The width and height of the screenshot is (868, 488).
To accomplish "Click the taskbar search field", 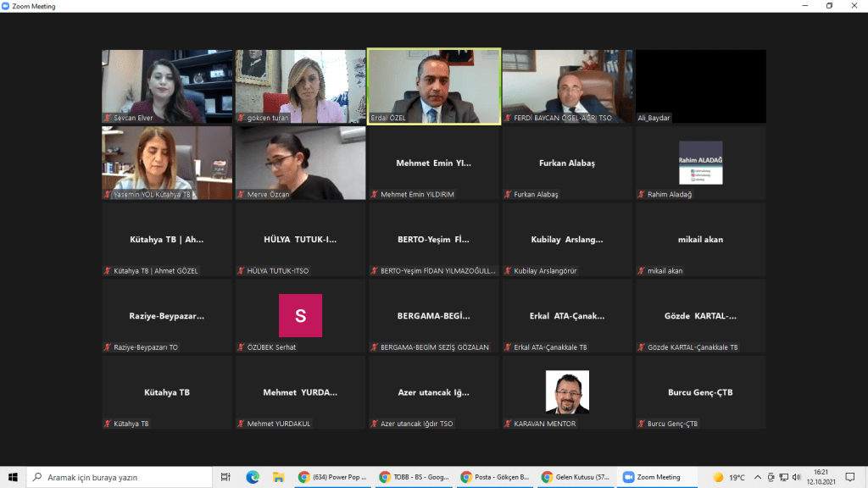I will click(119, 477).
